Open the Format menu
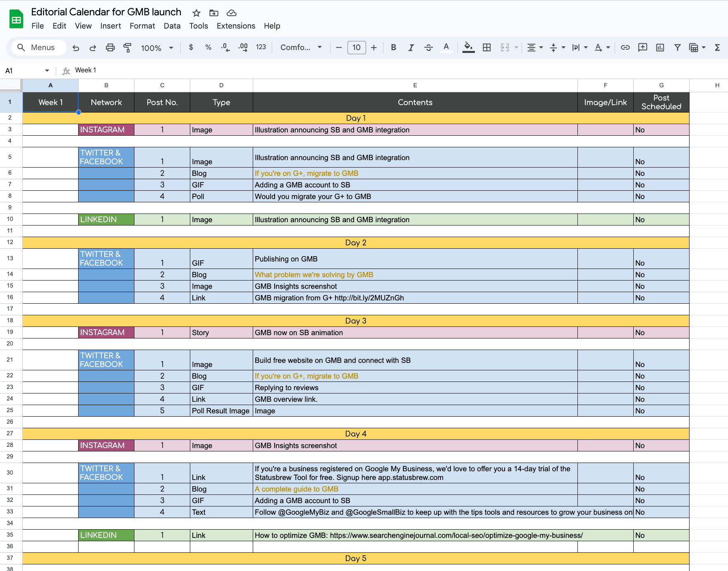This screenshot has width=728, height=571. coord(142,26)
